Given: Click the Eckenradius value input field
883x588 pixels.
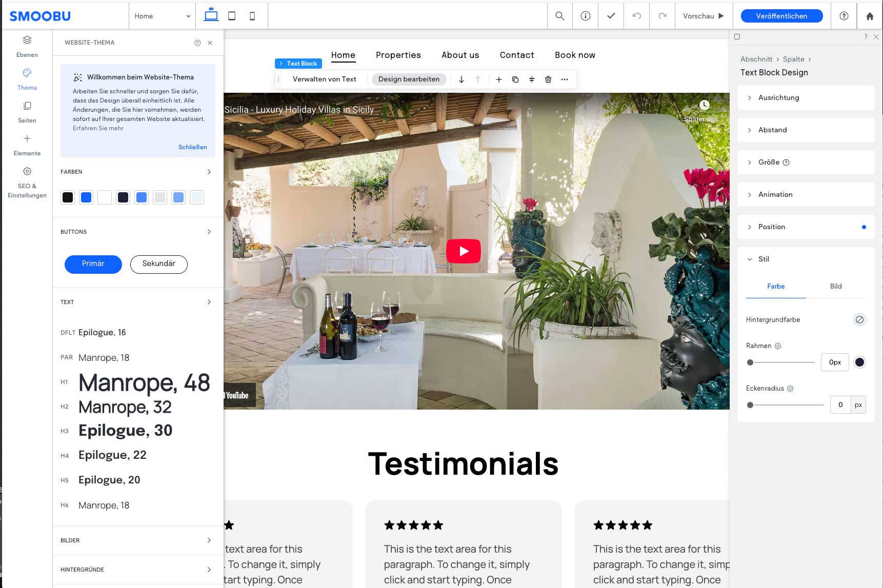Looking at the screenshot, I should [x=840, y=404].
